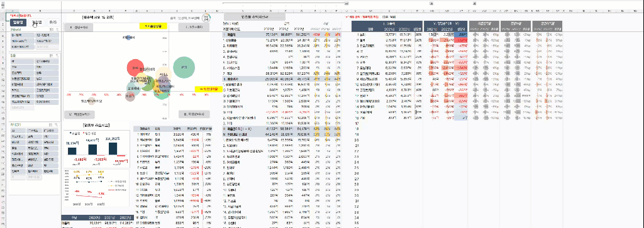The image size is (644, 228).
Task: Click the quadrant I button at chart top-right
Action: [194, 28]
